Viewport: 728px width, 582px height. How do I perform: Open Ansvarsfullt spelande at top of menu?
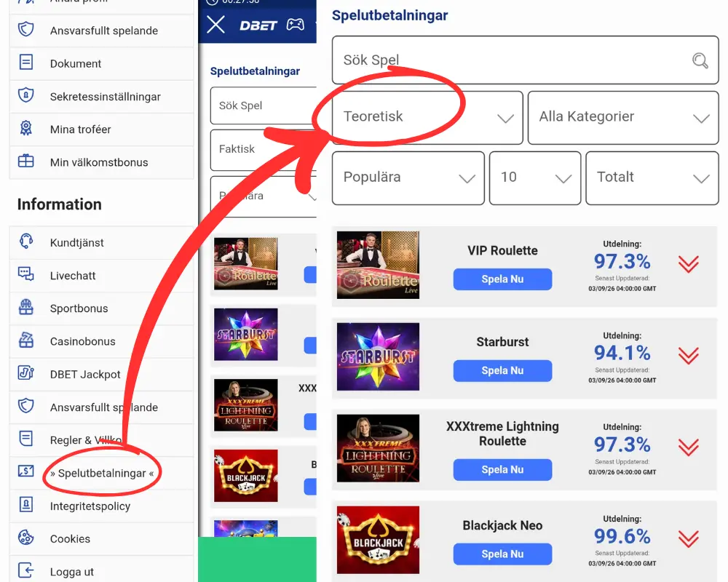[101, 30]
